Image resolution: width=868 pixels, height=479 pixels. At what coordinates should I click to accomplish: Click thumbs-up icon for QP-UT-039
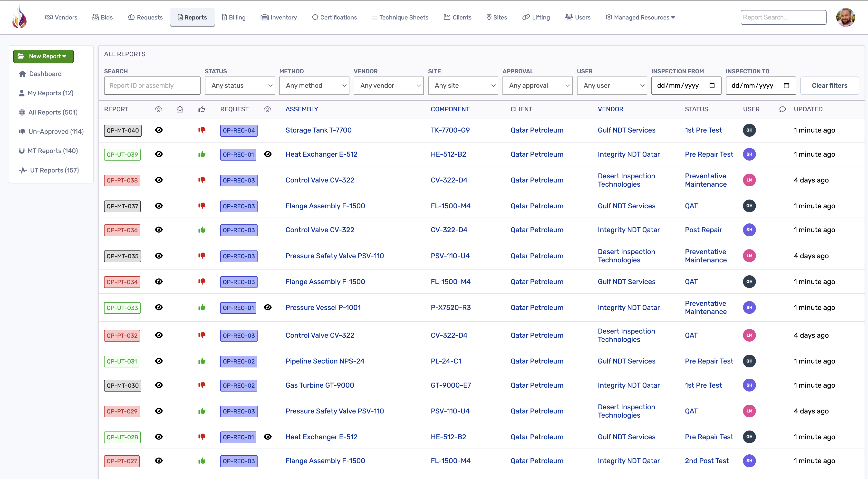pyautogui.click(x=202, y=154)
